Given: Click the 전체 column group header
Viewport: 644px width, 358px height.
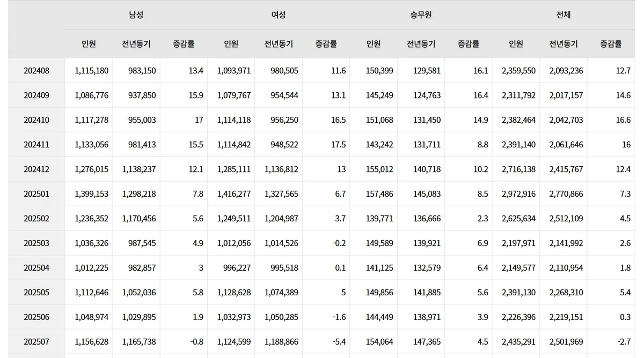Looking at the screenshot, I should point(563,15).
